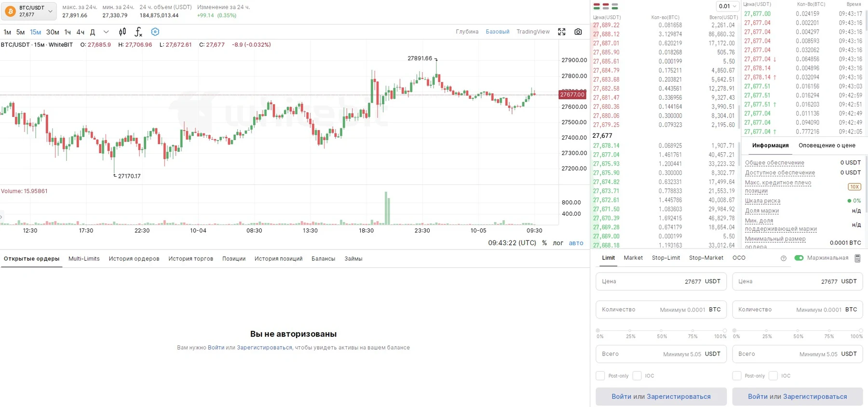The height and width of the screenshot is (407, 868).
Task: Switch to the Оповещение о цене tab
Action: pyautogui.click(x=827, y=145)
